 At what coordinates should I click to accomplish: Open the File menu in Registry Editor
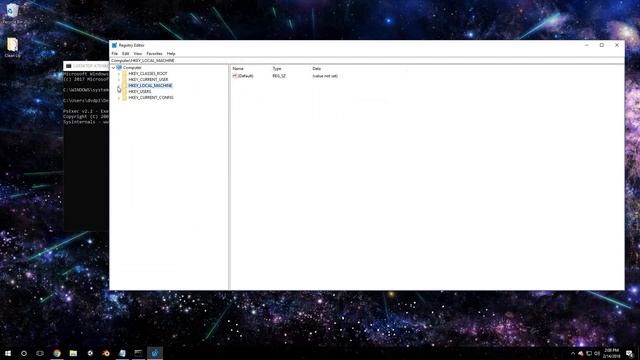click(115, 53)
